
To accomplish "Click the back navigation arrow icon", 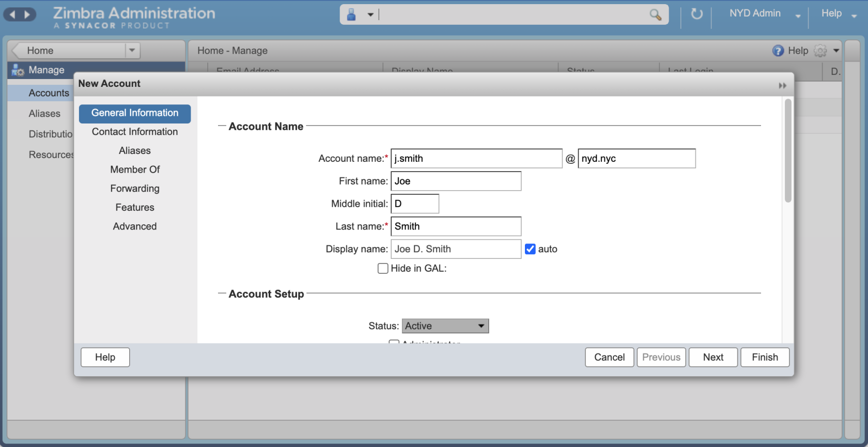I will [x=12, y=14].
